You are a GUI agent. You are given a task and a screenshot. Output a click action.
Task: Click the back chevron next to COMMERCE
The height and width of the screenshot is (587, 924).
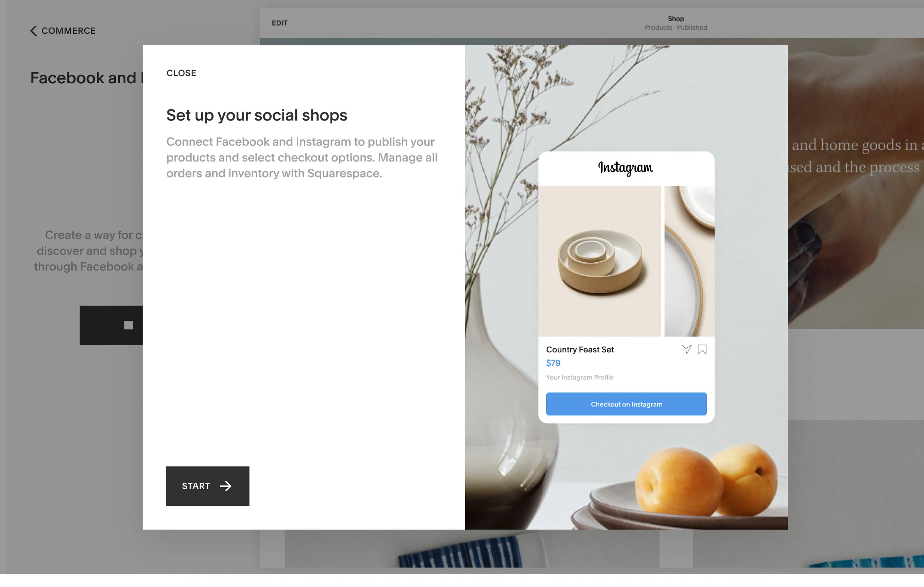pos(34,31)
